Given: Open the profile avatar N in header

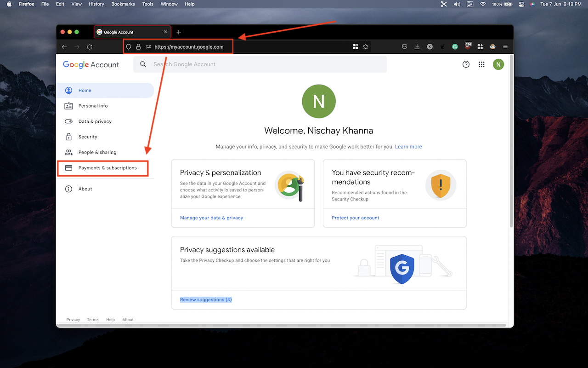Looking at the screenshot, I should [x=498, y=64].
